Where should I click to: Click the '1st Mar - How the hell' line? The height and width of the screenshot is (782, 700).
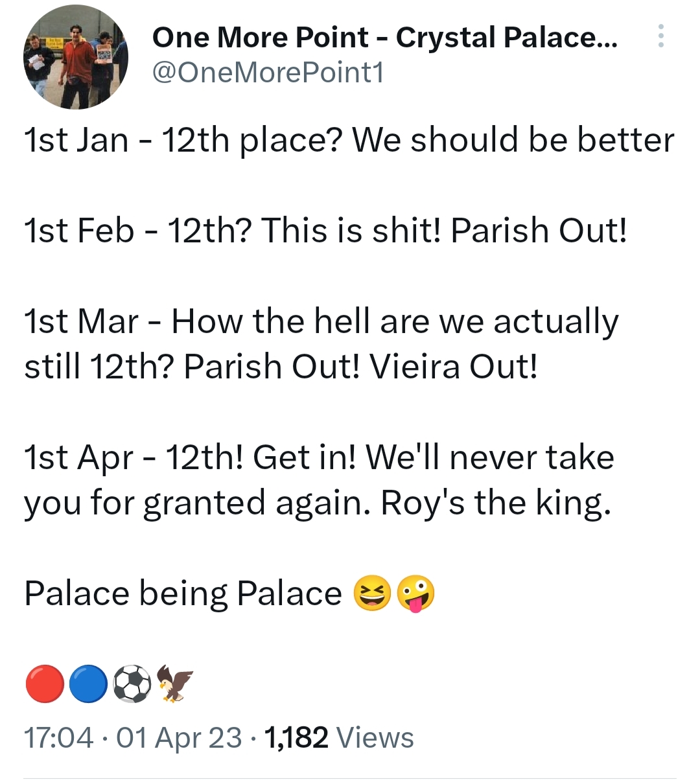[321, 321]
